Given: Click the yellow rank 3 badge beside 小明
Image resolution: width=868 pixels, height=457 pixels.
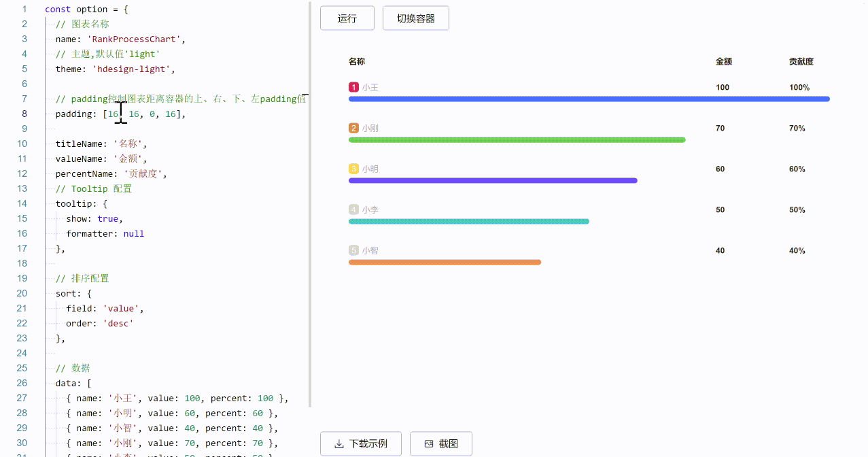Looking at the screenshot, I should pos(353,169).
